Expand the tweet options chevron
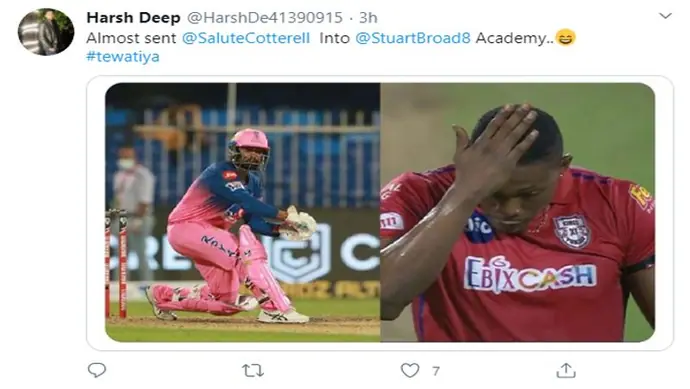The width and height of the screenshot is (690, 389). 665,16
